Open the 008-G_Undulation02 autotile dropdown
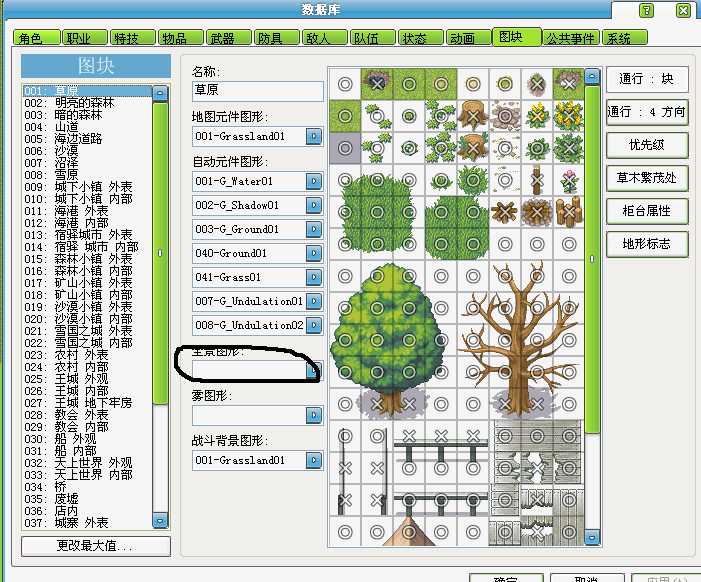The height and width of the screenshot is (582, 701). 314,325
